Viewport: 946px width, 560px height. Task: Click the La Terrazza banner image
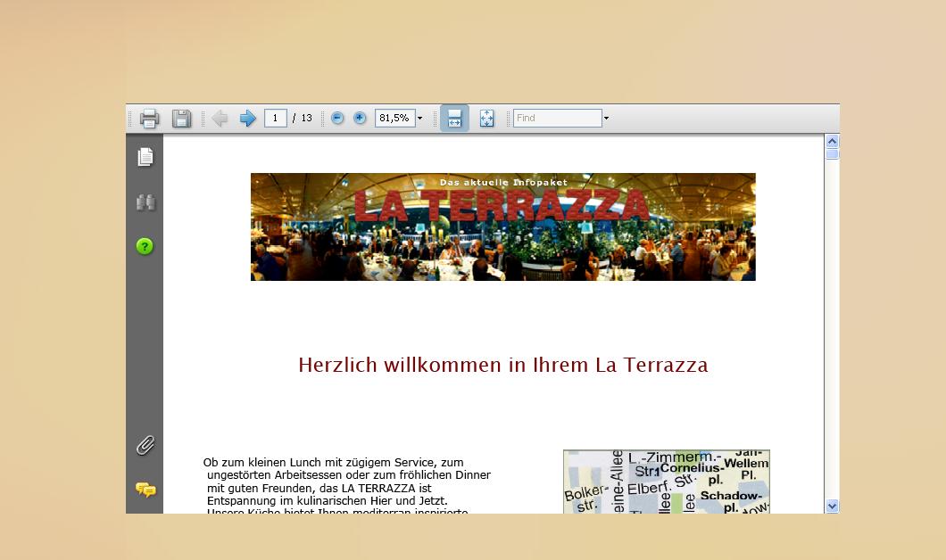503,226
